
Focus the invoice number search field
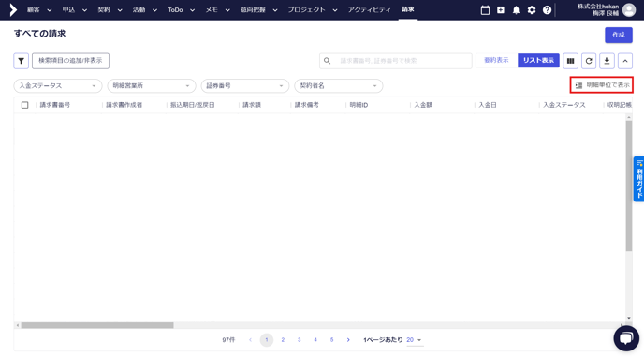tap(396, 61)
